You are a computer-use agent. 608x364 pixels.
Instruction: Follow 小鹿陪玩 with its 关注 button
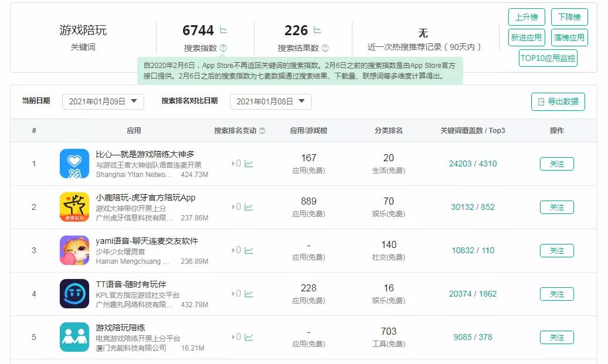(x=557, y=207)
